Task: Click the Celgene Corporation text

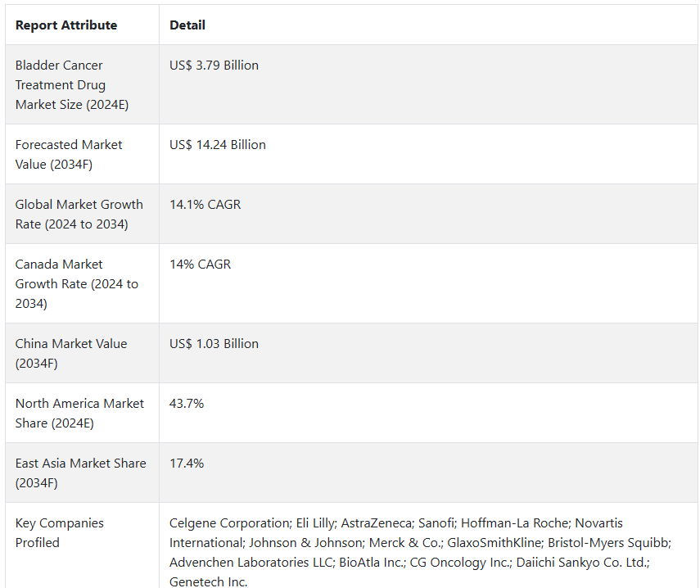Action: [x=230, y=523]
